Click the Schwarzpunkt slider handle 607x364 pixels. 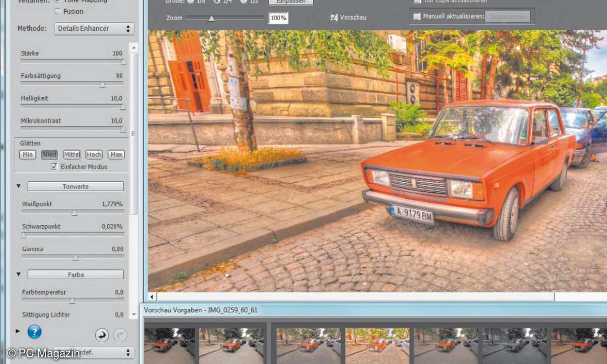click(x=23, y=235)
